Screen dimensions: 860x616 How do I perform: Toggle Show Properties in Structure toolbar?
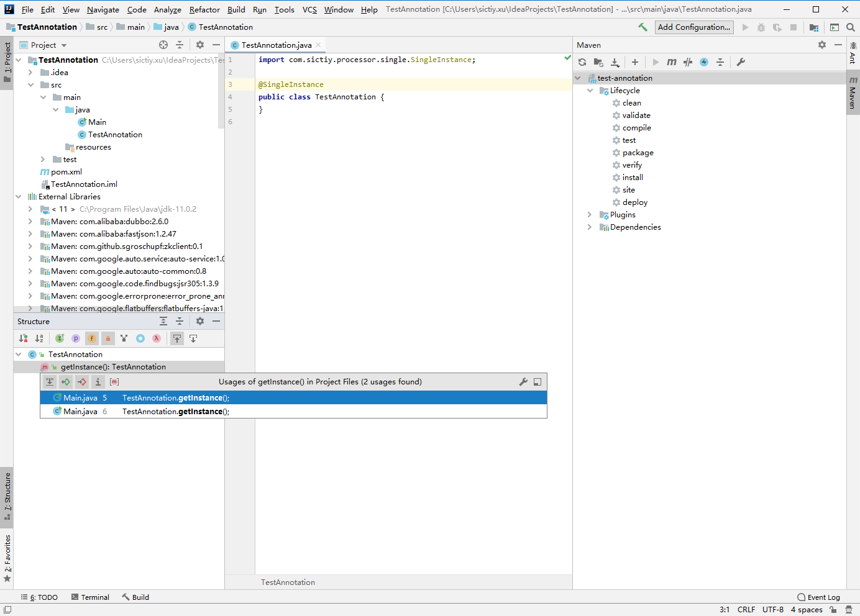[x=76, y=338]
